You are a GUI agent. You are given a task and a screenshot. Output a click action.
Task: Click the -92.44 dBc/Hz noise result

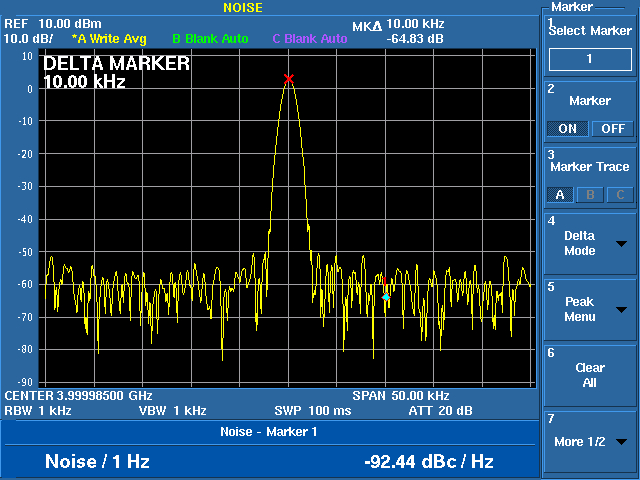click(429, 462)
